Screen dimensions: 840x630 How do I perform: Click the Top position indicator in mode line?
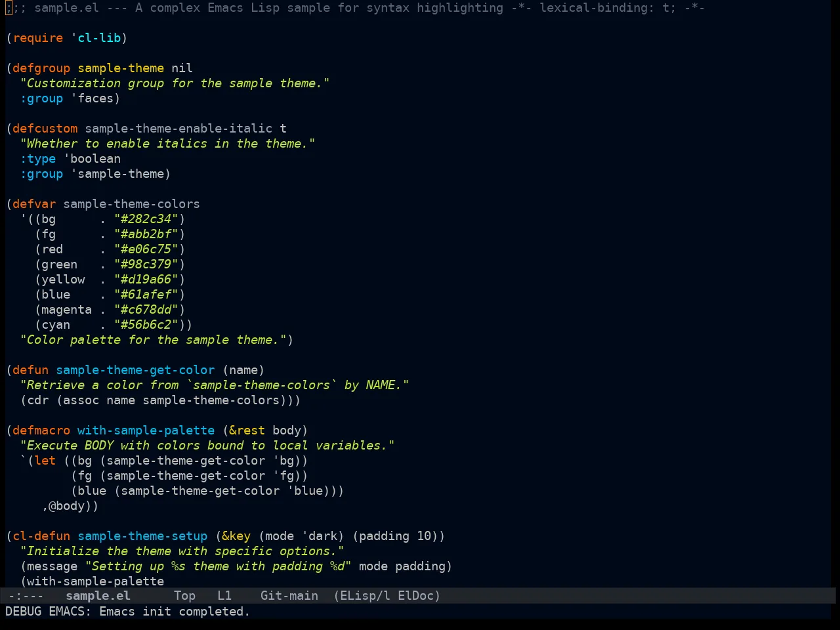[x=184, y=596]
